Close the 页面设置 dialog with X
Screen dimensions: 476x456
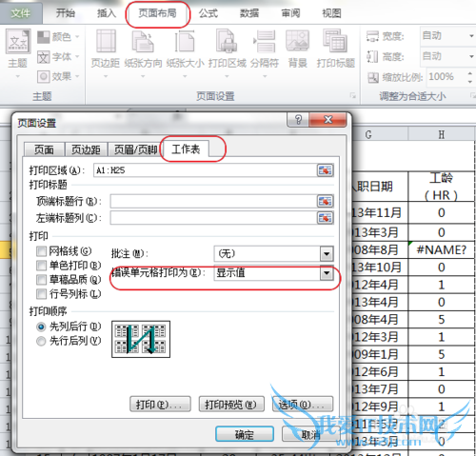[x=328, y=120]
